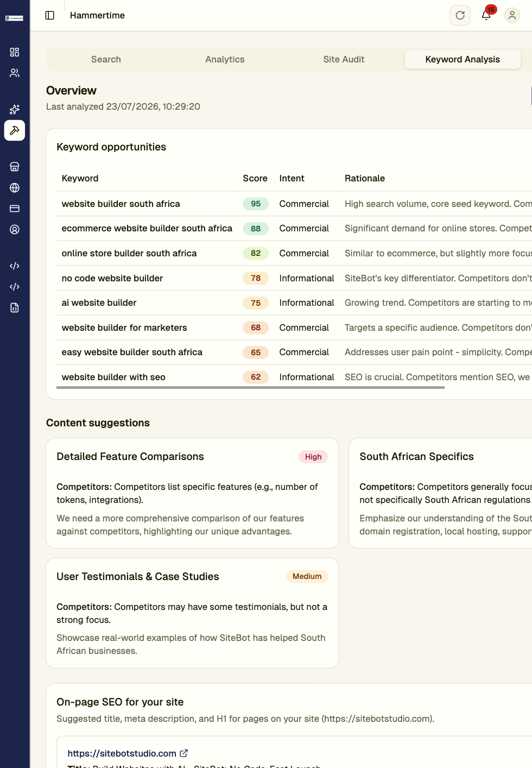Click the score badge 88
Image resolution: width=532 pixels, height=768 pixels.
256,229
